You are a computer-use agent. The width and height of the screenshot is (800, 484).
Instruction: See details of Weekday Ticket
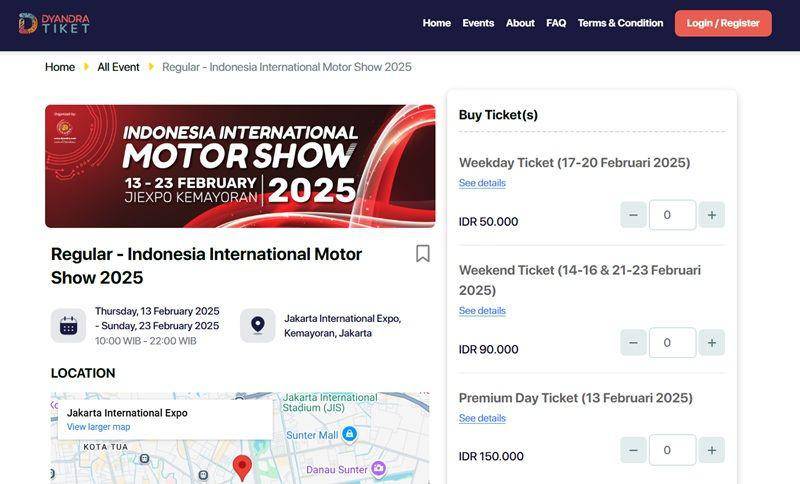click(482, 183)
